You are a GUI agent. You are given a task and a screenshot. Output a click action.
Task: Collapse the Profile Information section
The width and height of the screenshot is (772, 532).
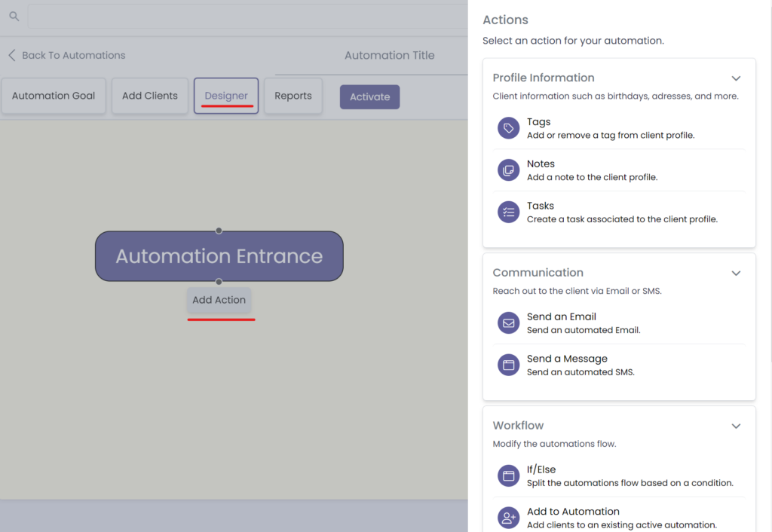tap(737, 78)
